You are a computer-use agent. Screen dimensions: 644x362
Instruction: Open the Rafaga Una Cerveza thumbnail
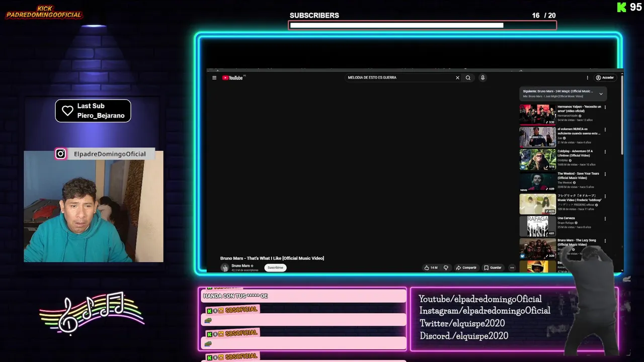pyautogui.click(x=537, y=226)
